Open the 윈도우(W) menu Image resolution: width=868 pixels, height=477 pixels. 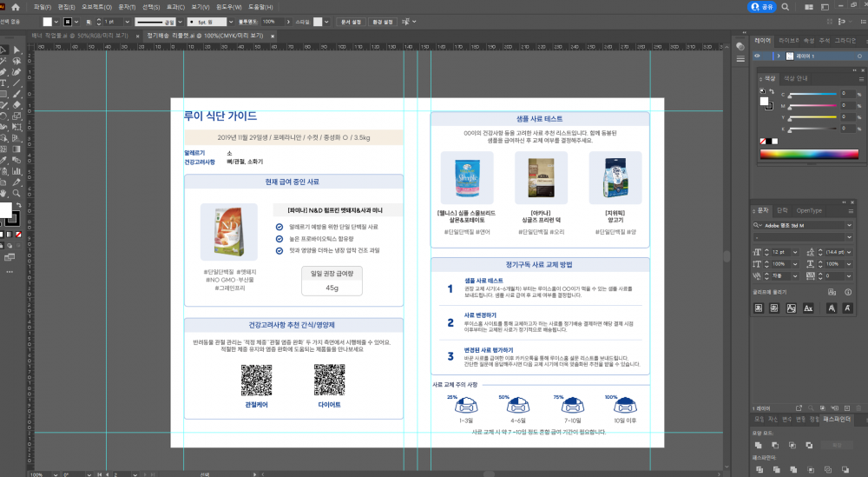coord(228,7)
